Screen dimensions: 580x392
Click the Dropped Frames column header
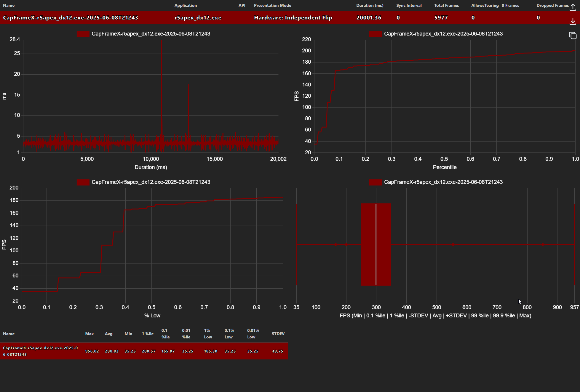[x=552, y=5]
